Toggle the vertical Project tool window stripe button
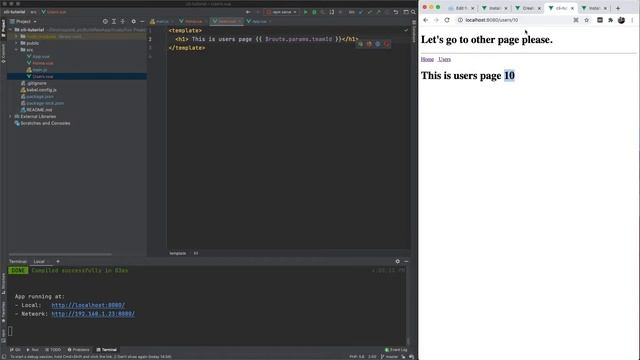This screenshot has height=360, width=640. pos(3,29)
